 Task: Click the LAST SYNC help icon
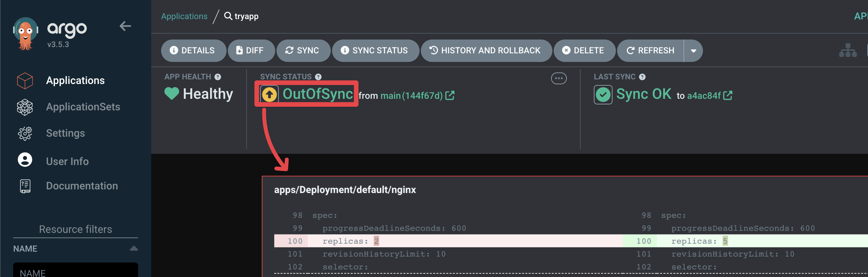tap(642, 77)
